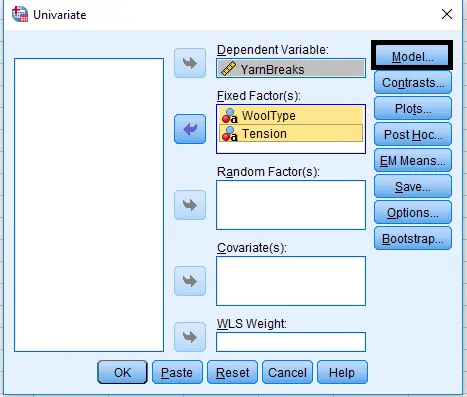Open the Post Hoc... dialog

coord(413,134)
